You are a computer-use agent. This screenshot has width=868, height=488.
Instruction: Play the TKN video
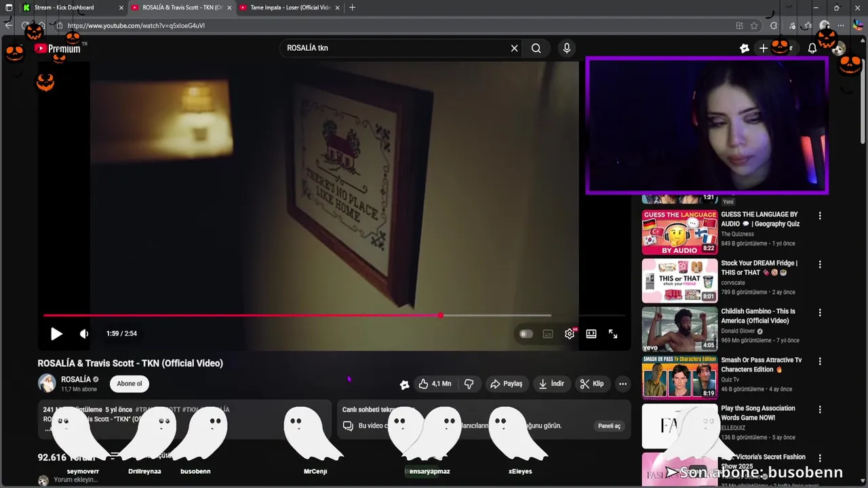pyautogui.click(x=56, y=333)
